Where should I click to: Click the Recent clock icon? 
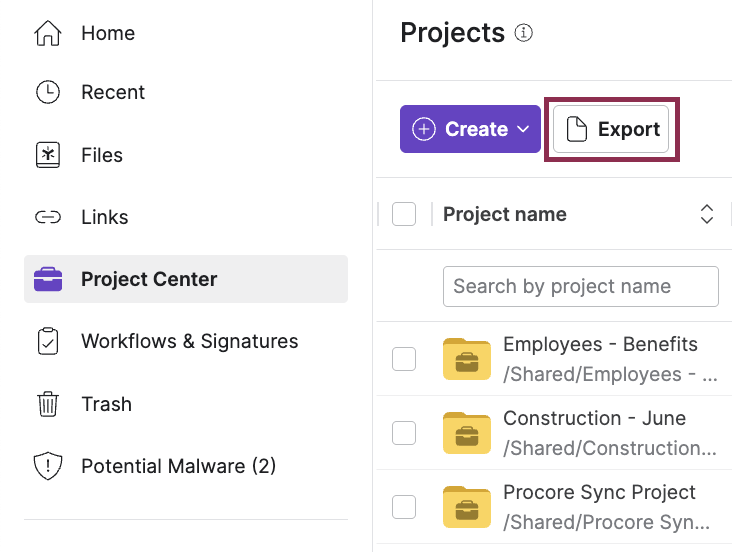point(48,92)
